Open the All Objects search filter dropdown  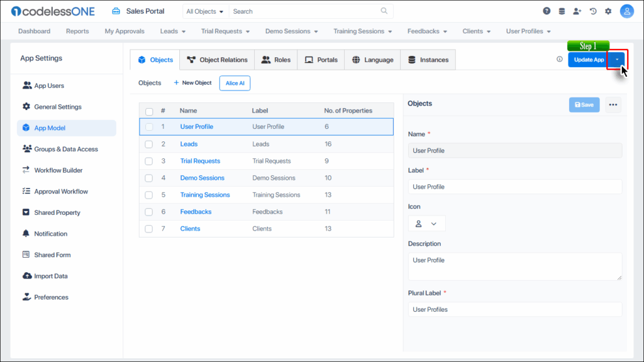tap(205, 11)
